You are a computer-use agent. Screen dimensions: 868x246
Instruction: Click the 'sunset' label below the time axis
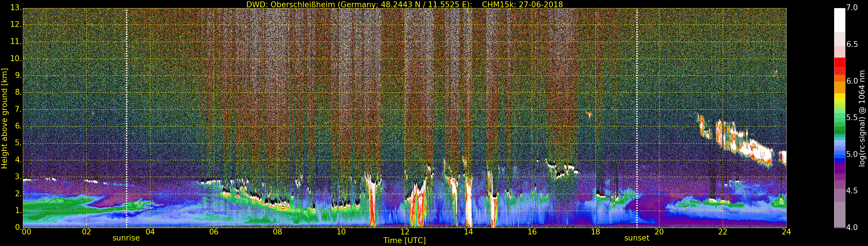[637, 238]
